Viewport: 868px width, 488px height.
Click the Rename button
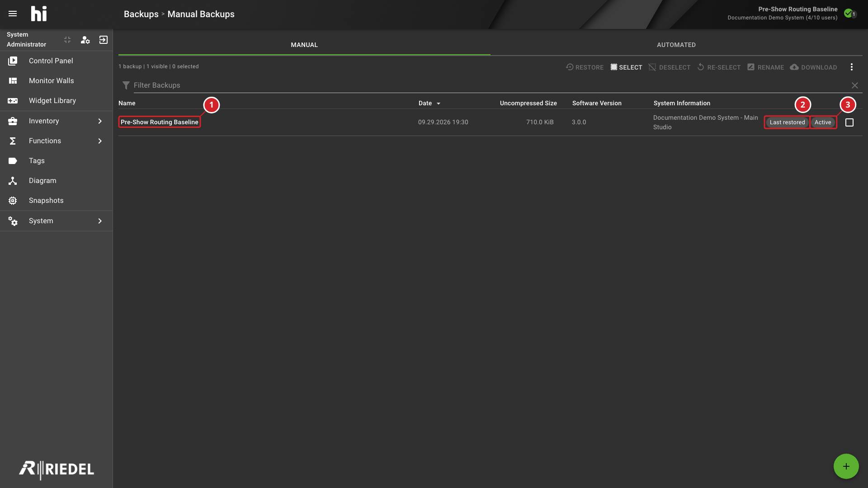(765, 67)
